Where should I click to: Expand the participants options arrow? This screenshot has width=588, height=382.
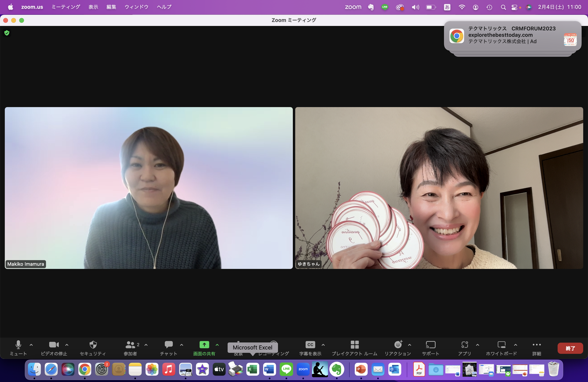point(146,345)
